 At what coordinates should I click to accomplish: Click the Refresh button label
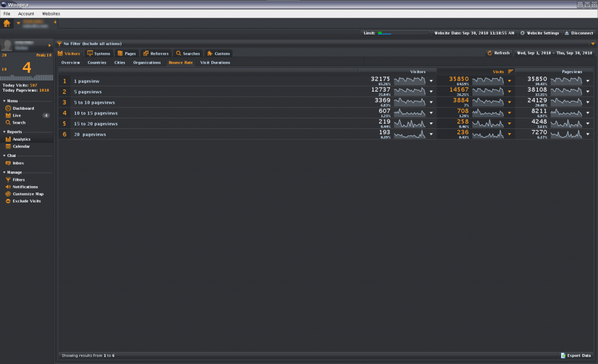coord(502,53)
